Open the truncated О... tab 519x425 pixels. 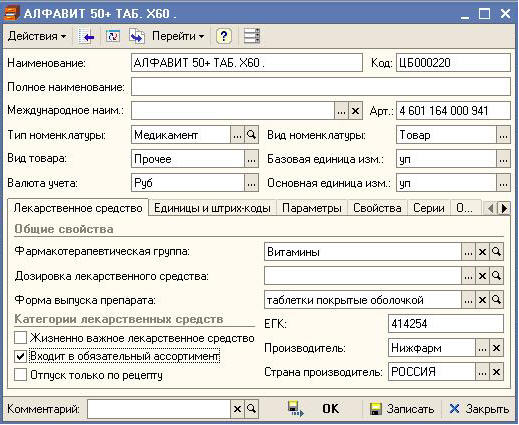click(465, 208)
